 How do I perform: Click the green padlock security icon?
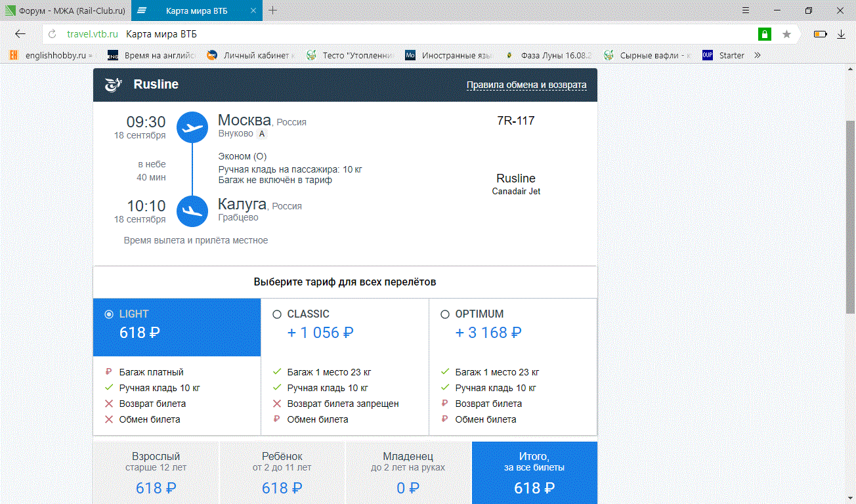click(764, 34)
